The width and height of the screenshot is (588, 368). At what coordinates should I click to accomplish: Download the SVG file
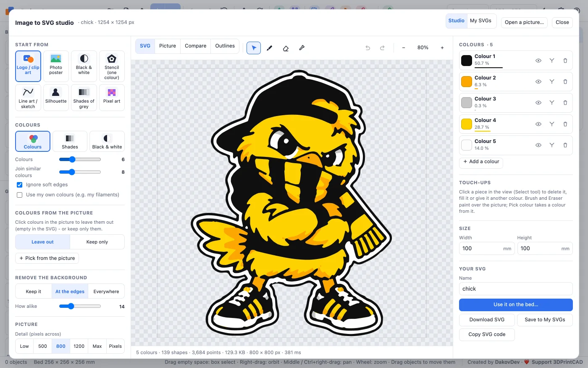[487, 320]
